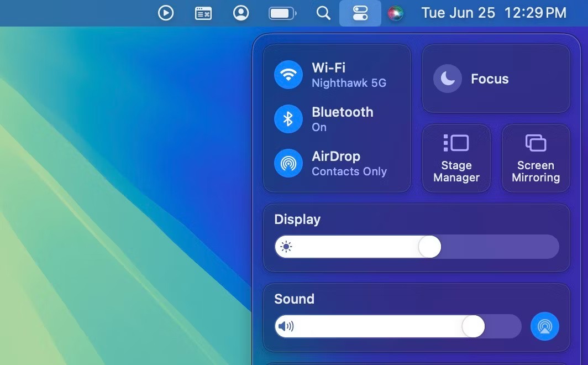Click the Focus moon icon

point(447,79)
